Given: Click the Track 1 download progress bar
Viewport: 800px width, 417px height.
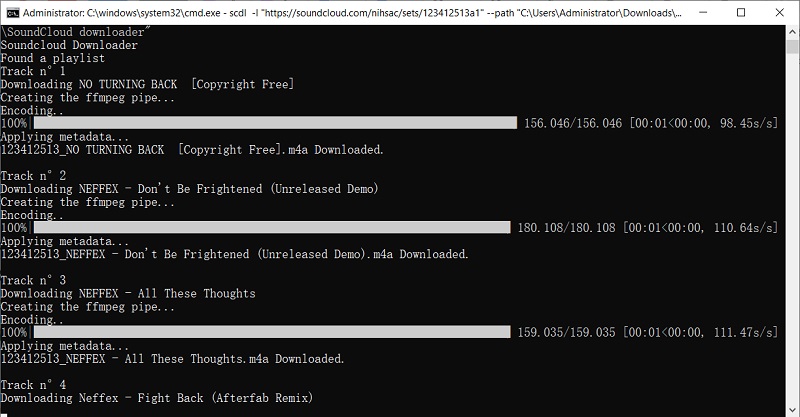Looking at the screenshot, I should pyautogui.click(x=275, y=123).
